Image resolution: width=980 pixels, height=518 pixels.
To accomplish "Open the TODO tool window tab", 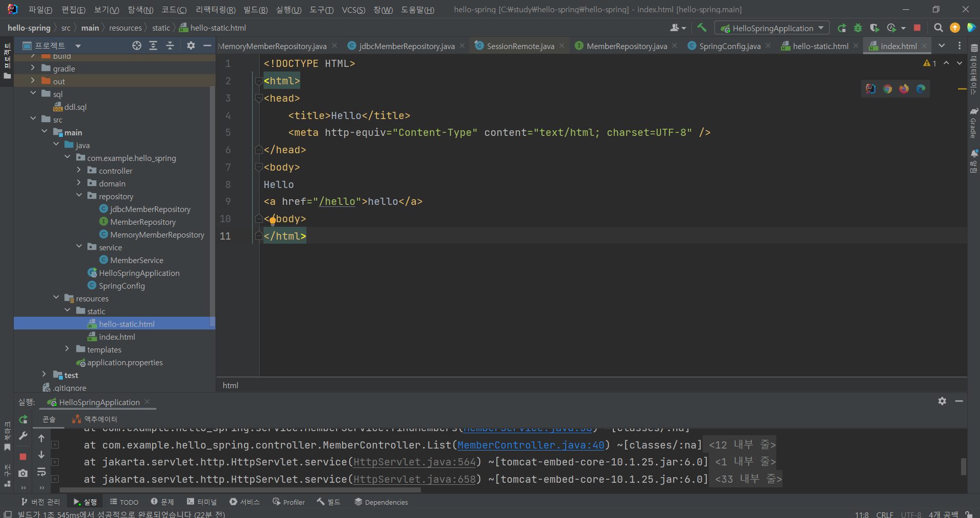I will point(124,502).
